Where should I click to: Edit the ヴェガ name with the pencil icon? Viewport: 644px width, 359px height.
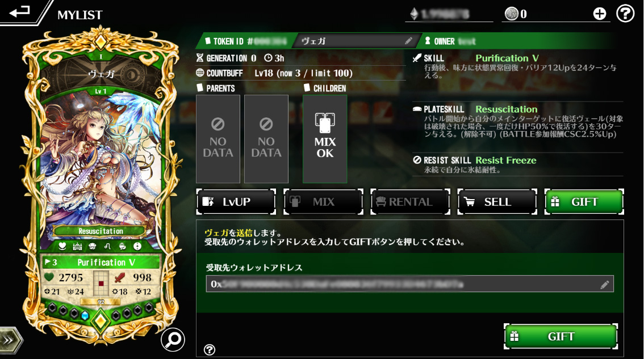tap(408, 41)
